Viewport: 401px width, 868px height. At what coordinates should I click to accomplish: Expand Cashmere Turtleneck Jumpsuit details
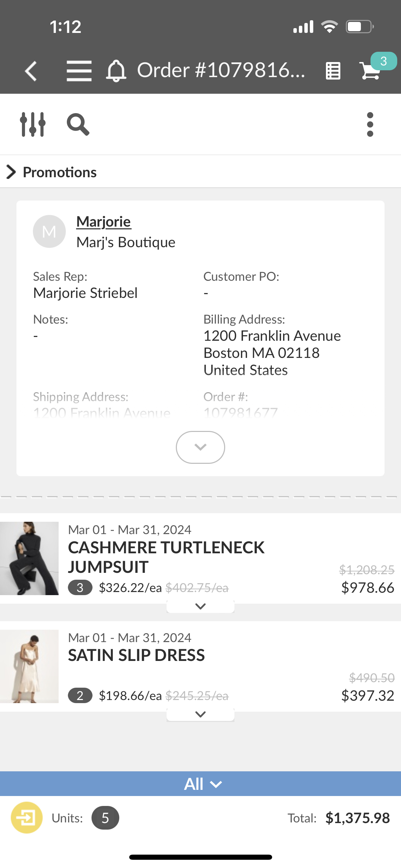point(200,606)
